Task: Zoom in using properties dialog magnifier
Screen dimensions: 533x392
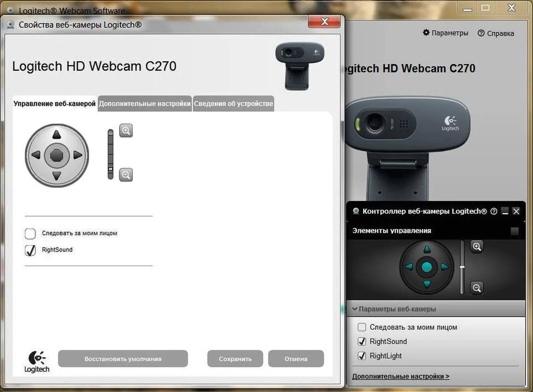Action: coord(126,131)
